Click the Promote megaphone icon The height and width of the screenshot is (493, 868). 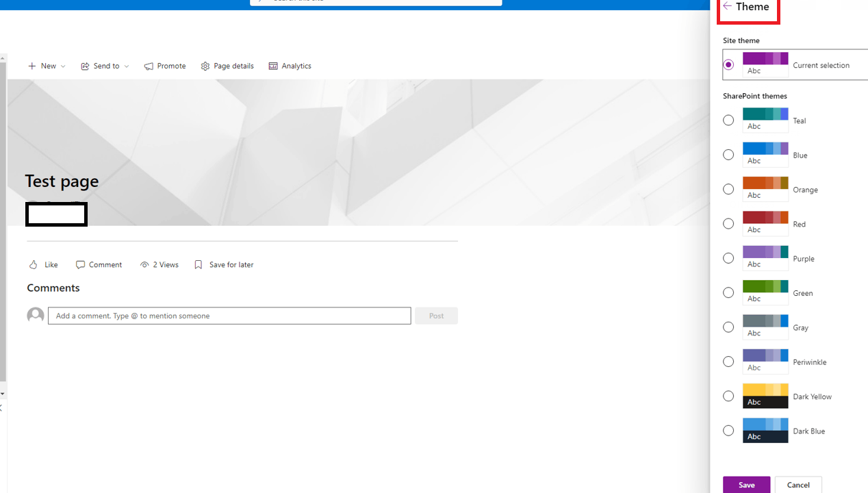pos(149,66)
